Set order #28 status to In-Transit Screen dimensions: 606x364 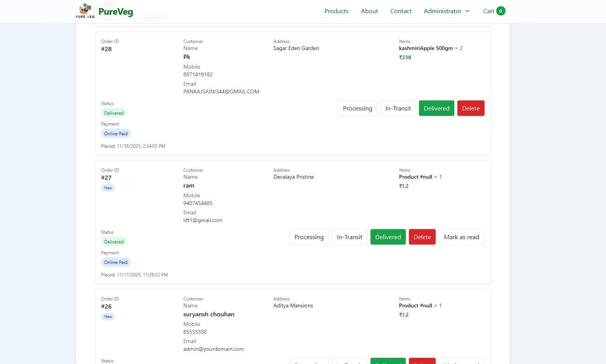(x=398, y=108)
